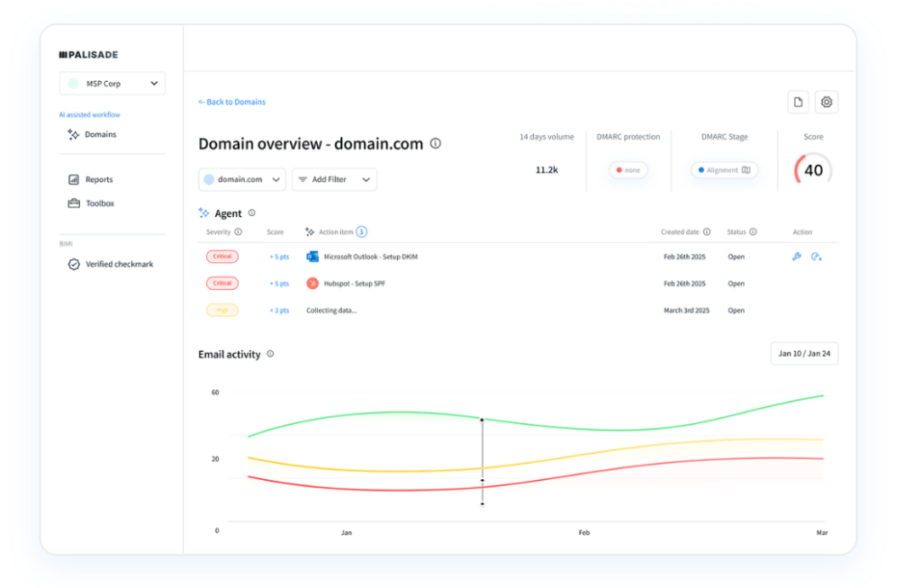
Task: Click the document export icon
Action: coord(798,103)
